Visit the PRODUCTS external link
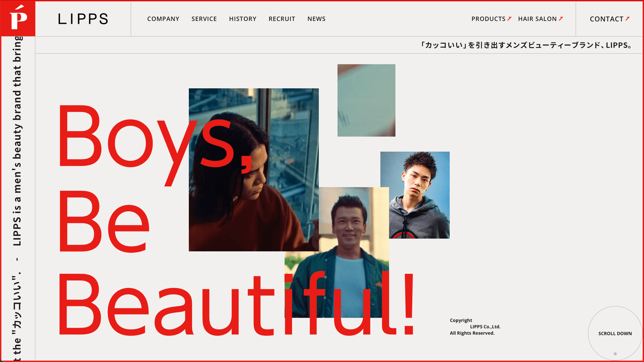Screen dimensions: 644x362 click(x=488, y=19)
